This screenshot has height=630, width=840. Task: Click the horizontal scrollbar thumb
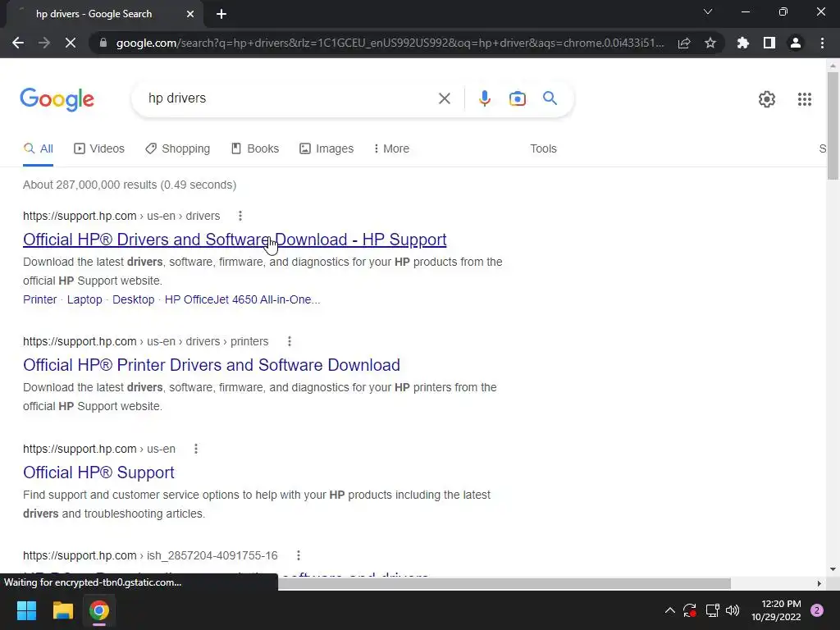tap(504, 583)
